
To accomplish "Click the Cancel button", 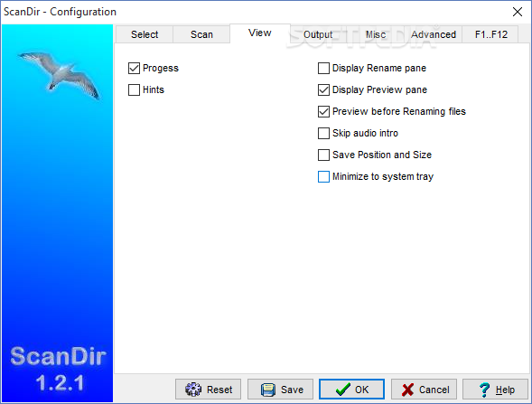I will tap(425, 389).
